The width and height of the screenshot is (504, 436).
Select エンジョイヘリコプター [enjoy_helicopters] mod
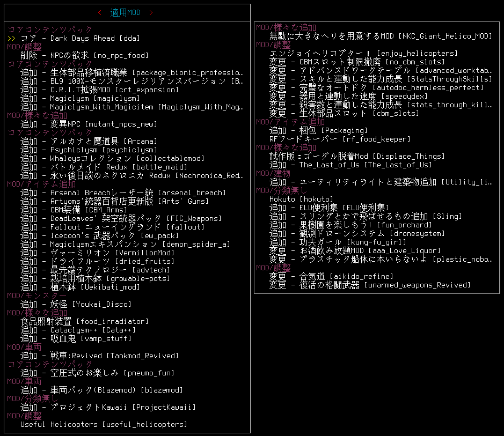pos(363,53)
